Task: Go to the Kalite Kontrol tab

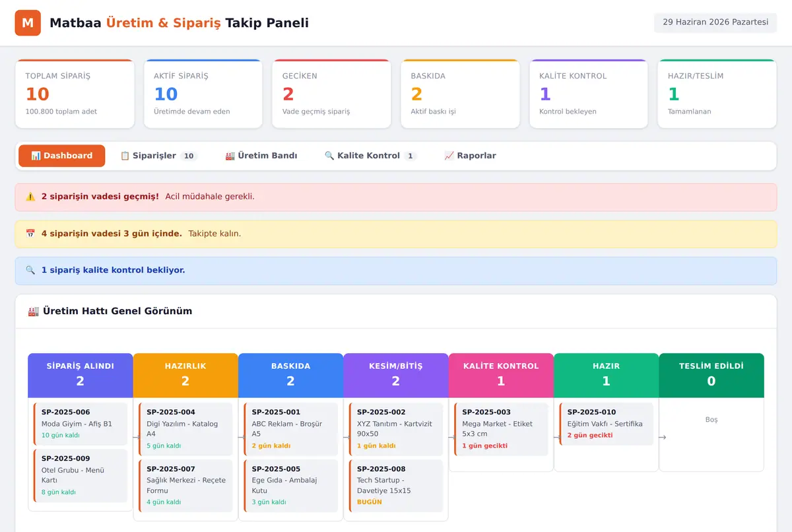Action: pos(371,156)
